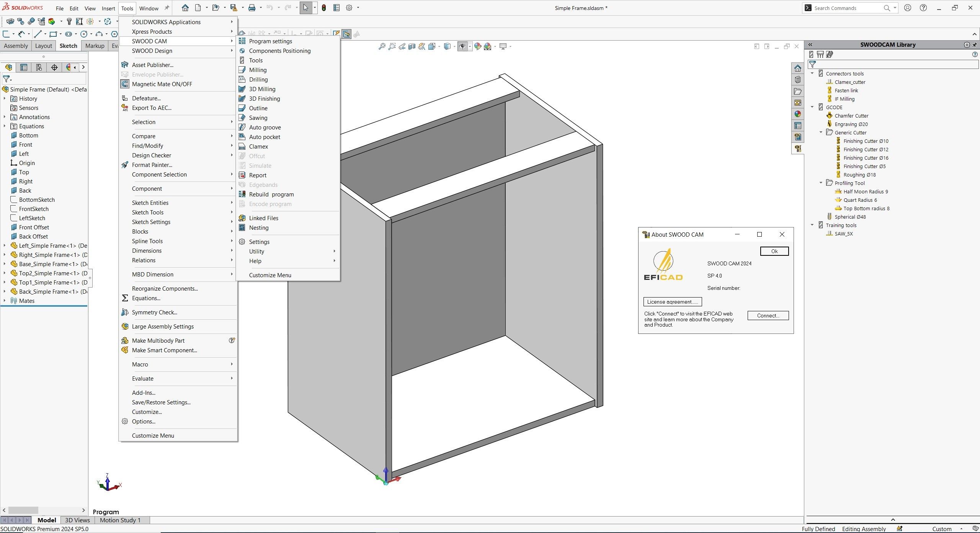Click the License agreement button
This screenshot has height=533, width=980.
click(672, 302)
